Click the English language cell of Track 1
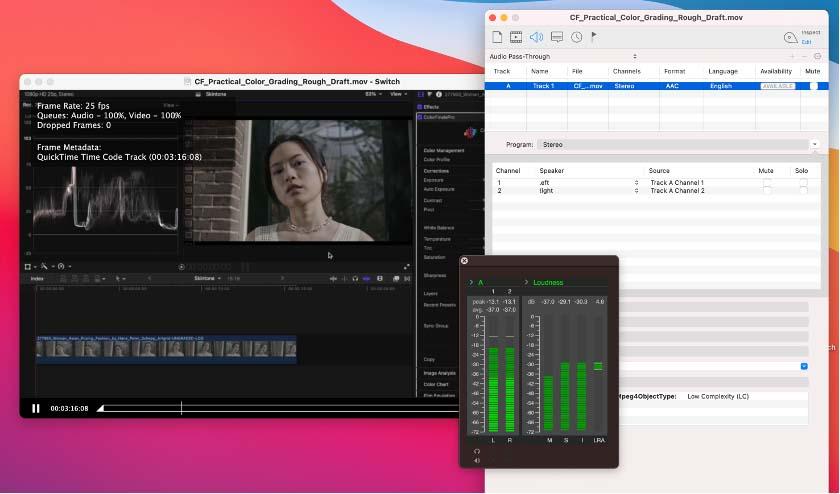 [721, 86]
